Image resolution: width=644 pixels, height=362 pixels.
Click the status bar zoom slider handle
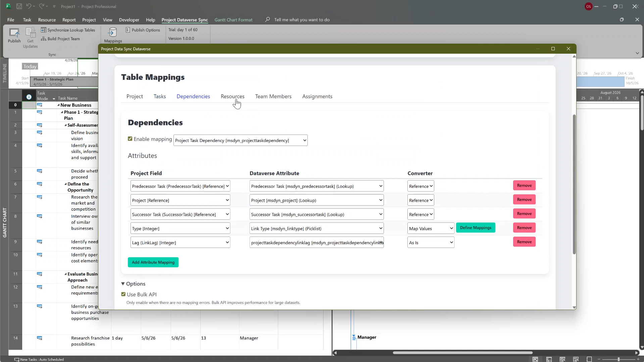pos(618,359)
